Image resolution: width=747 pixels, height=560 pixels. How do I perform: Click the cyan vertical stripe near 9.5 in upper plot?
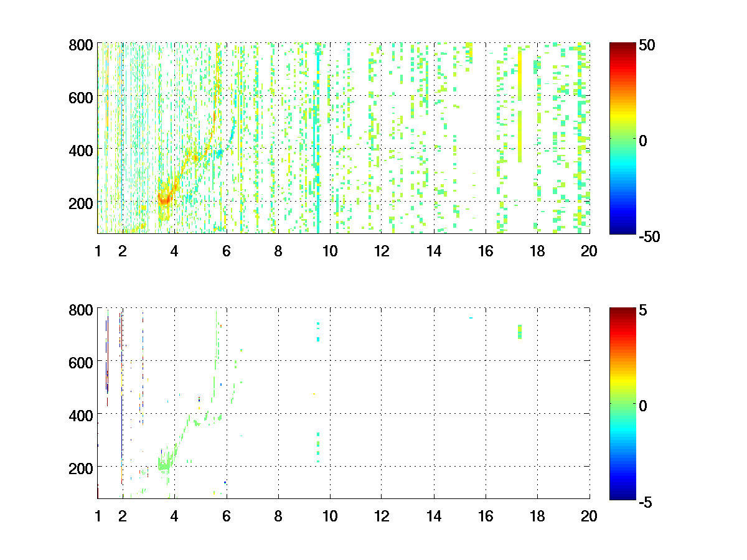coord(318,138)
